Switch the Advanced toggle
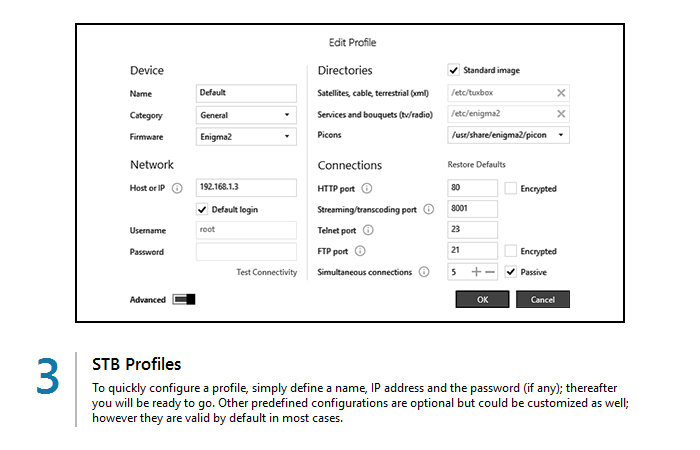 pos(184,299)
